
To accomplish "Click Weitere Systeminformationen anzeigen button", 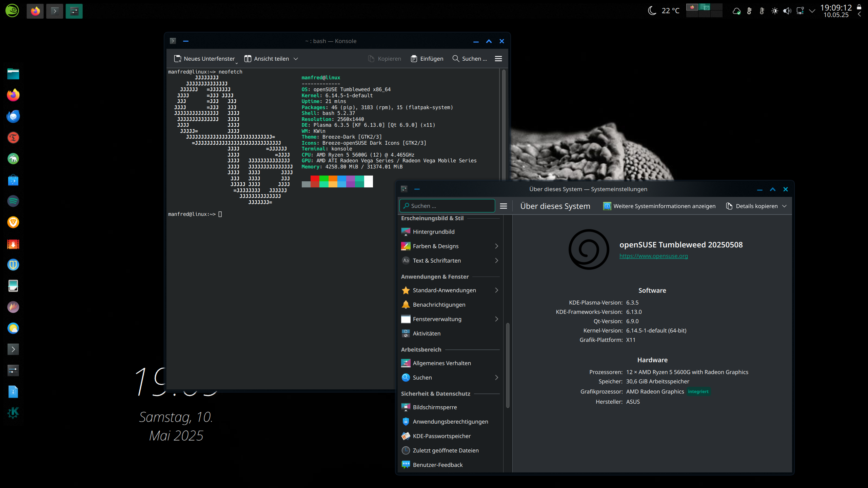I will point(659,206).
